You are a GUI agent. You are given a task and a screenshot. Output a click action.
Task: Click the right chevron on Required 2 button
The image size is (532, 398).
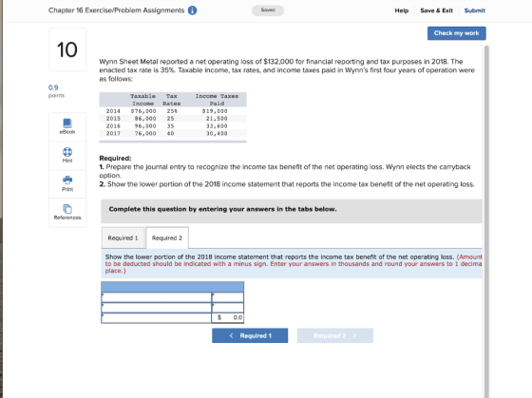pyautogui.click(x=354, y=335)
